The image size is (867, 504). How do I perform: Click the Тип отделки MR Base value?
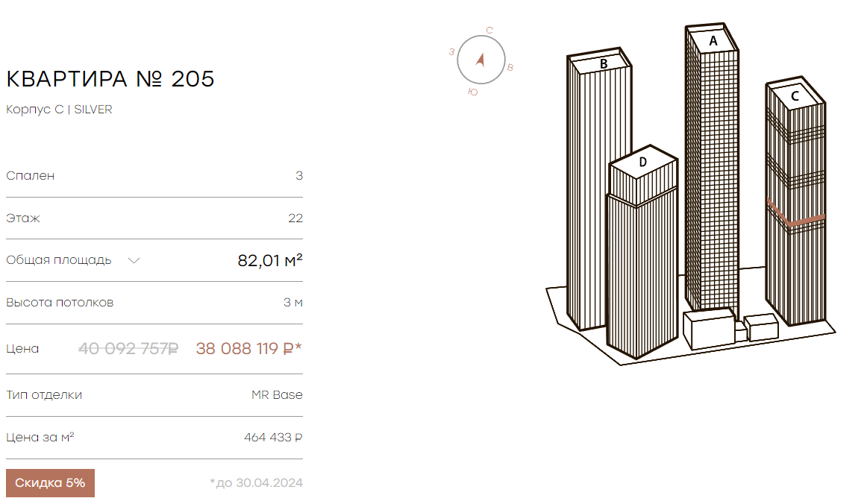[277, 394]
